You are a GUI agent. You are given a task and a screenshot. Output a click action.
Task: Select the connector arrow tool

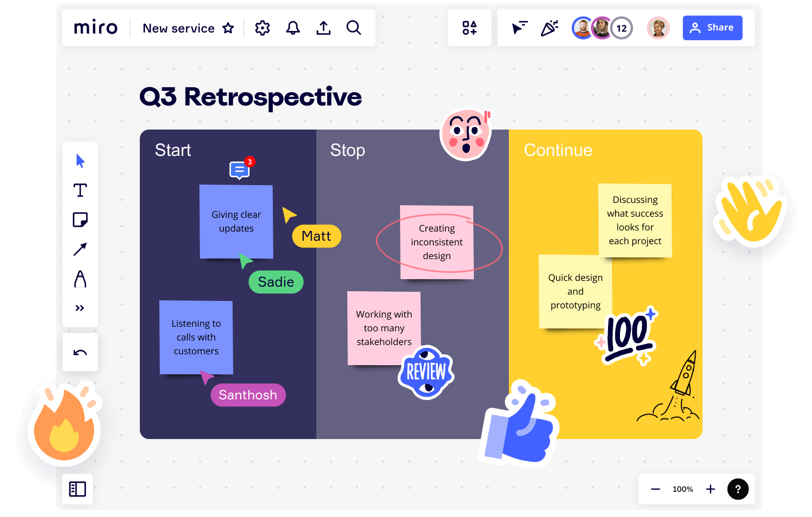tap(80, 249)
